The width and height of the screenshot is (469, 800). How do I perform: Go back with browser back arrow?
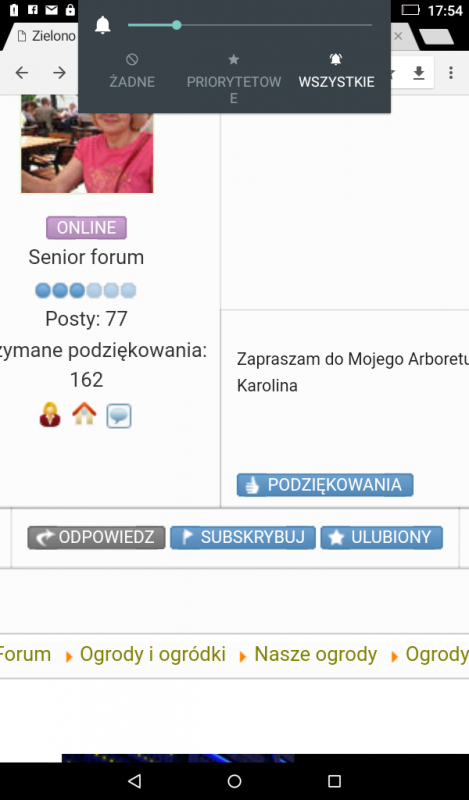(21, 73)
